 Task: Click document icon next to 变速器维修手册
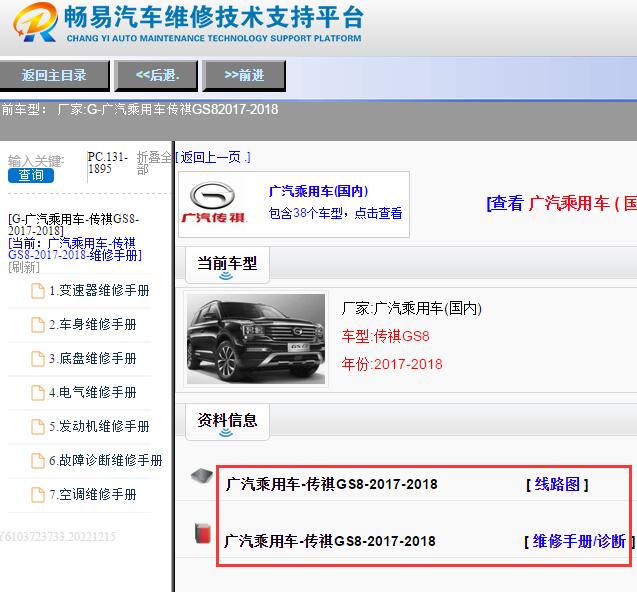coord(38,291)
